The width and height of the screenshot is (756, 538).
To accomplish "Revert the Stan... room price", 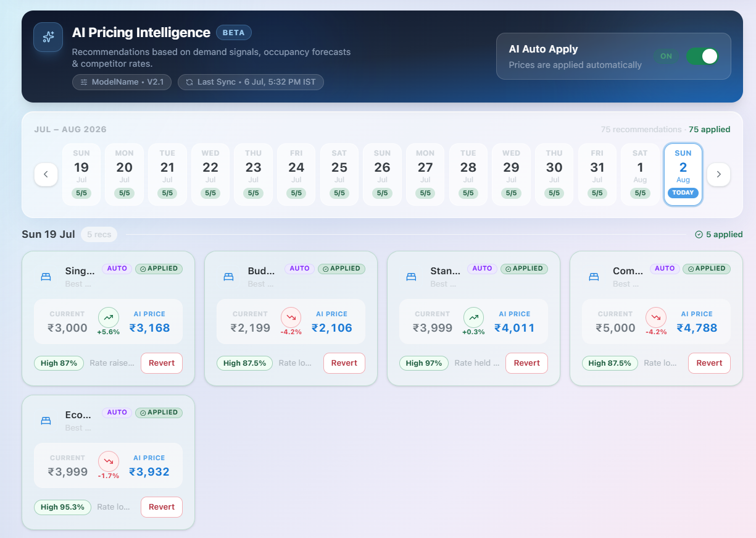I will point(527,363).
